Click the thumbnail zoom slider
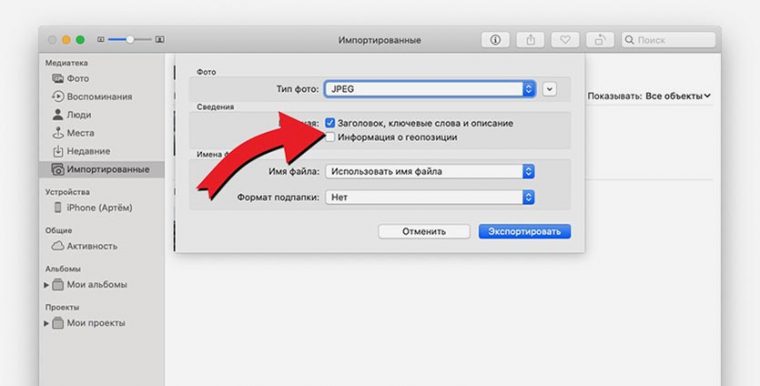The width and height of the screenshot is (760, 386). pos(130,39)
